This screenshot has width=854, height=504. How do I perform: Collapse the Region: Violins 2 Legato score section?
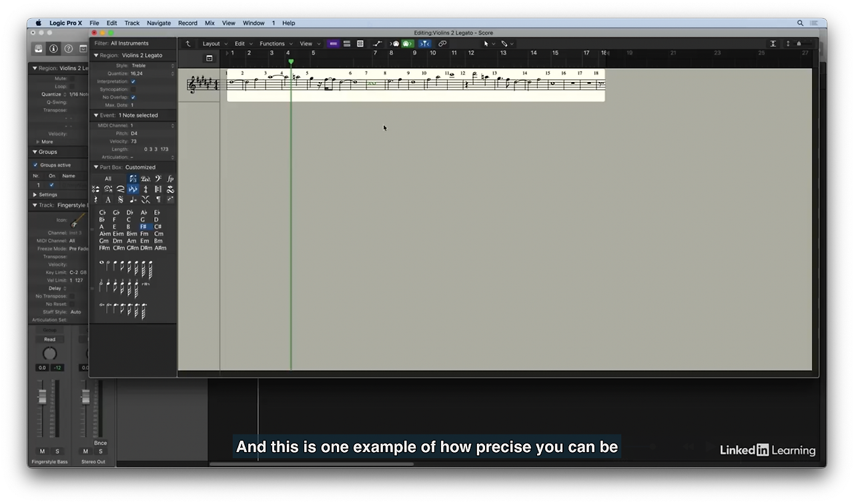pos(96,55)
